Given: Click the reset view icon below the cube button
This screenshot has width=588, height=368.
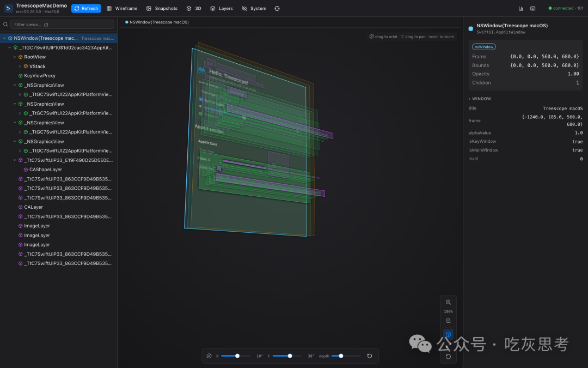Looking at the screenshot, I should pos(448,357).
